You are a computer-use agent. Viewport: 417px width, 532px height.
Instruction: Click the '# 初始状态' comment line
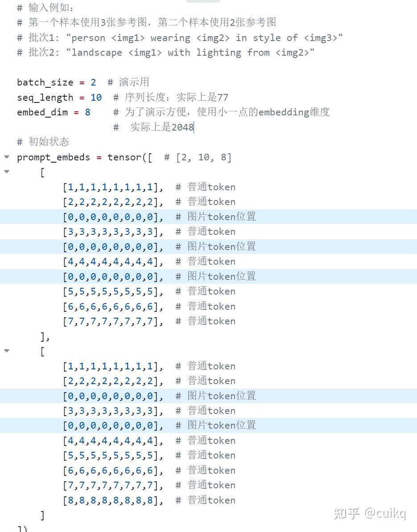[x=43, y=142]
